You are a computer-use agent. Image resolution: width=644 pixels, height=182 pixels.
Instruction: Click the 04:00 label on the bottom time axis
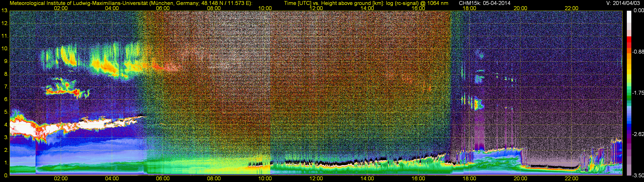(112, 179)
